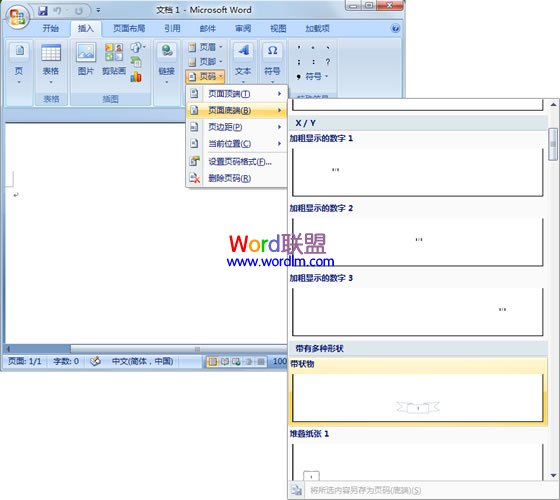Open Shapes dropdown icon in 插图 group
This screenshot has height=500, width=560.
(138, 47)
